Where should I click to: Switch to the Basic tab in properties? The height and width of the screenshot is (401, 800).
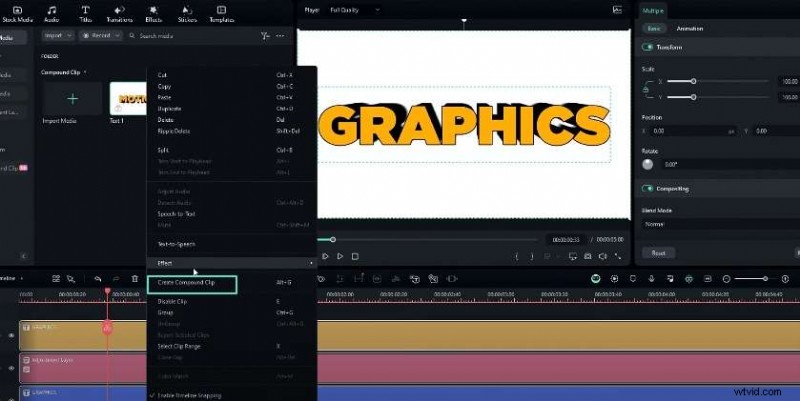click(654, 29)
